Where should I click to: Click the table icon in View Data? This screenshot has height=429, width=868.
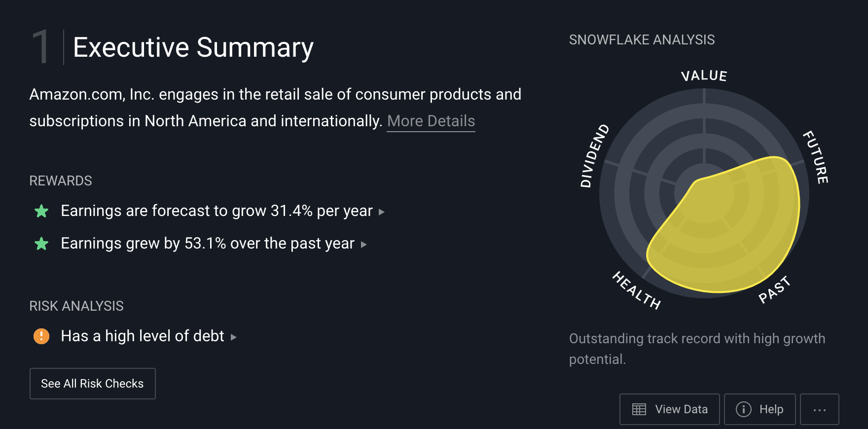(639, 409)
